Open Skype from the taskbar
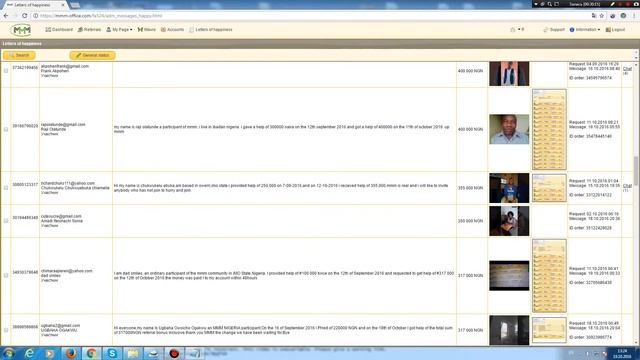The image size is (640, 360). click(112, 353)
